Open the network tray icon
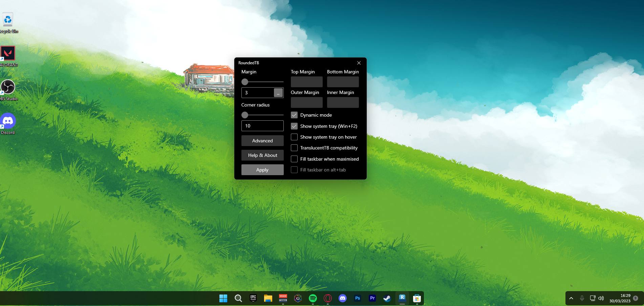 click(x=593, y=298)
